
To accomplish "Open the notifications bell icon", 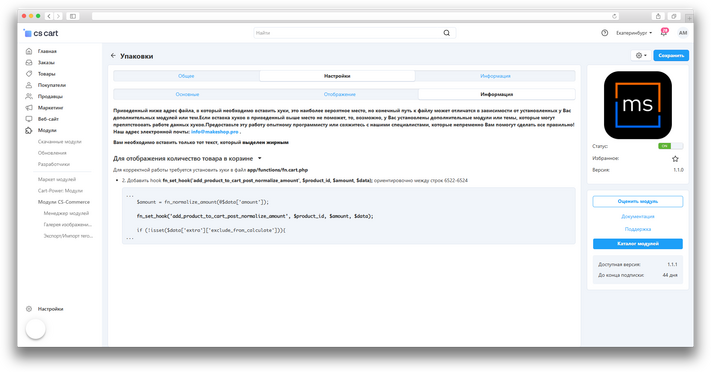I will [664, 32].
